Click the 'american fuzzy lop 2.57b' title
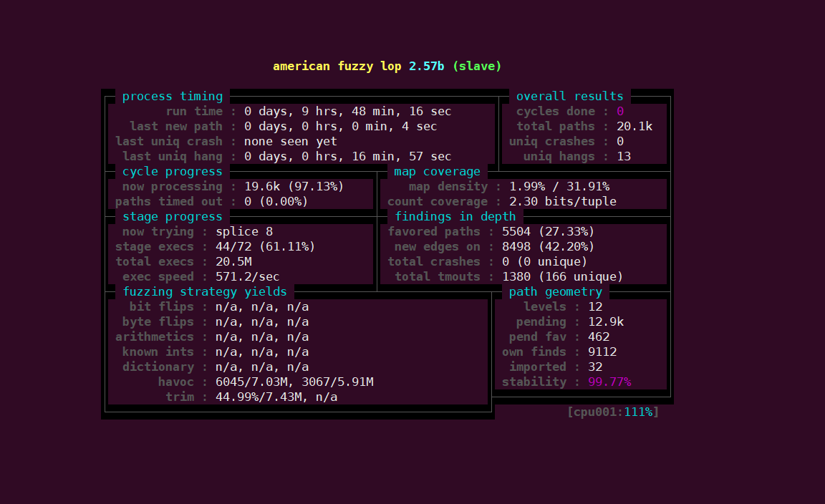Viewport: 825px width, 504px height. (358, 66)
